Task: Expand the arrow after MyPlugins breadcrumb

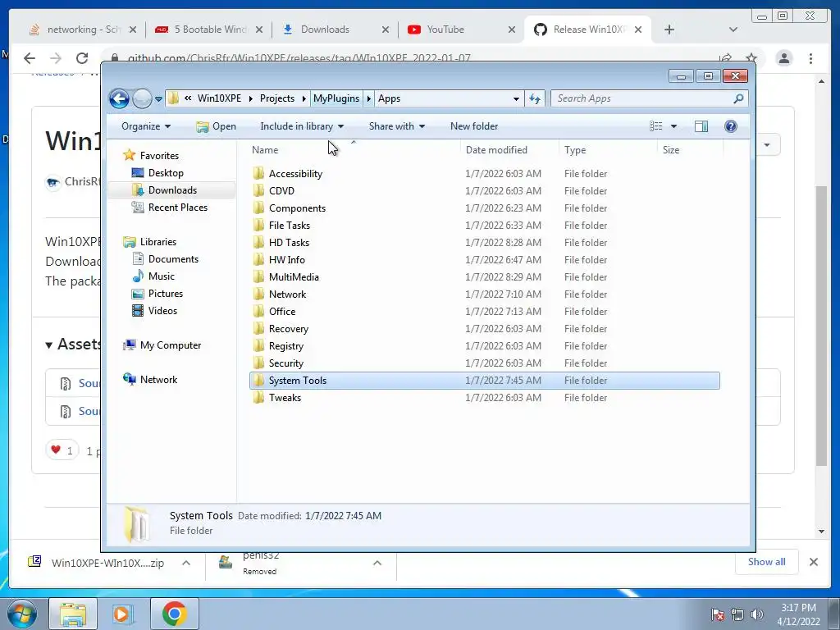Action: coord(368,98)
